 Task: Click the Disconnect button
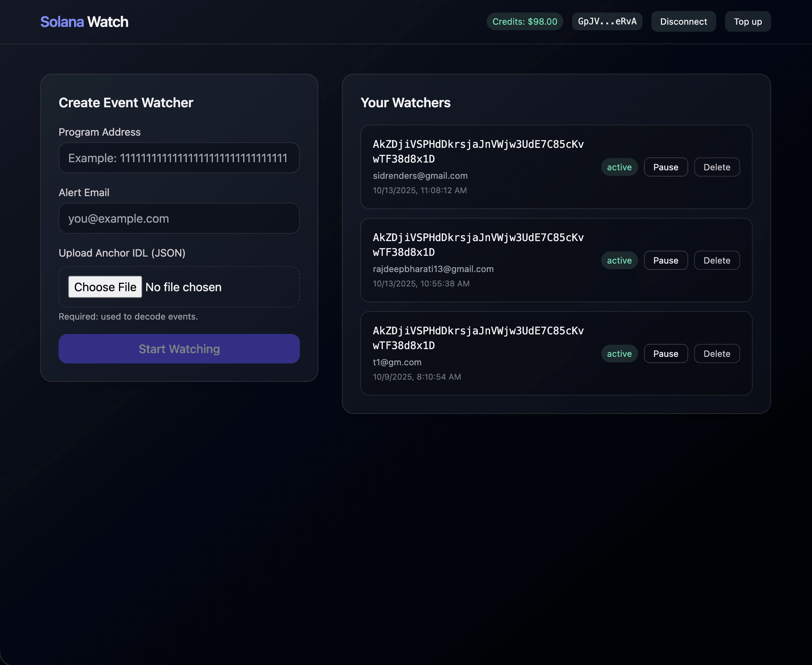click(x=683, y=21)
